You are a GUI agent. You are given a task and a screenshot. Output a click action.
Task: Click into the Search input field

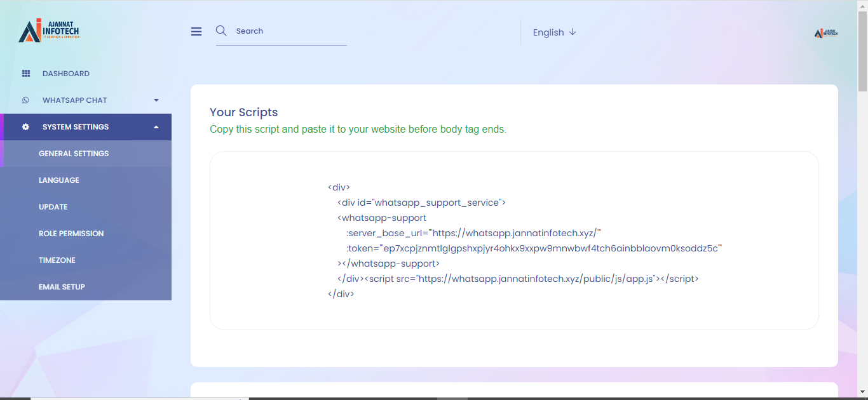coord(289,31)
